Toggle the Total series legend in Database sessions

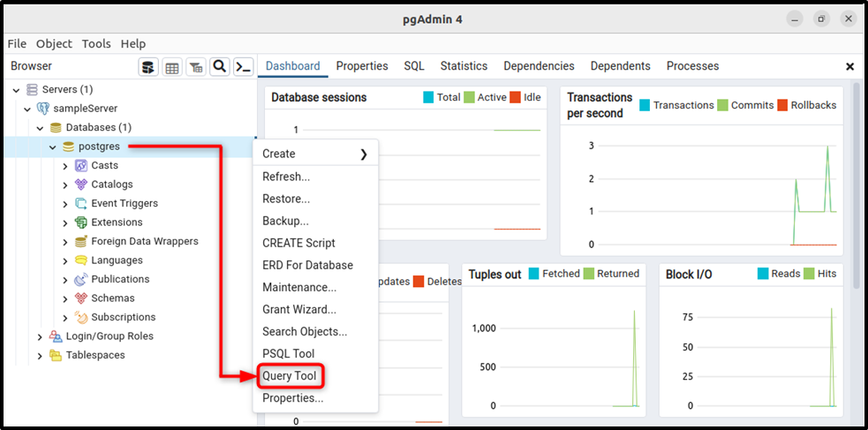click(442, 97)
